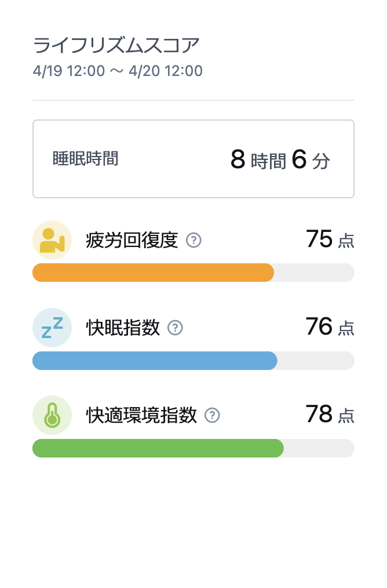
Task: Click the 8 時間 6 分 sleep duration
Action: pos(280,159)
